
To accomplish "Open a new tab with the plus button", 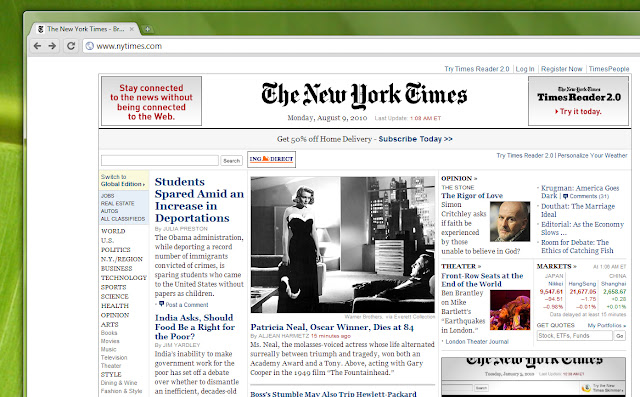I will tap(147, 29).
